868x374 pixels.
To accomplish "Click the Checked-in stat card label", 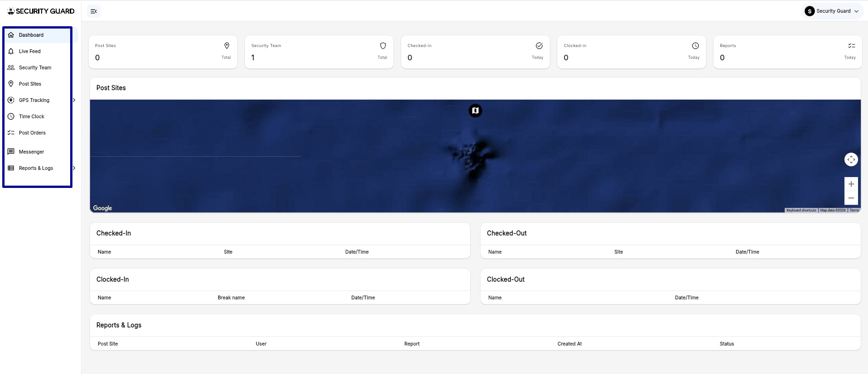I will coord(419,46).
